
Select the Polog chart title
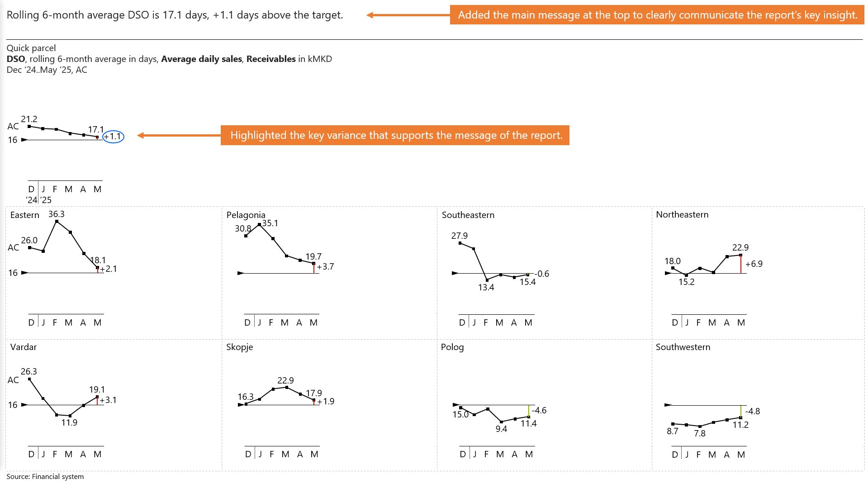click(452, 347)
